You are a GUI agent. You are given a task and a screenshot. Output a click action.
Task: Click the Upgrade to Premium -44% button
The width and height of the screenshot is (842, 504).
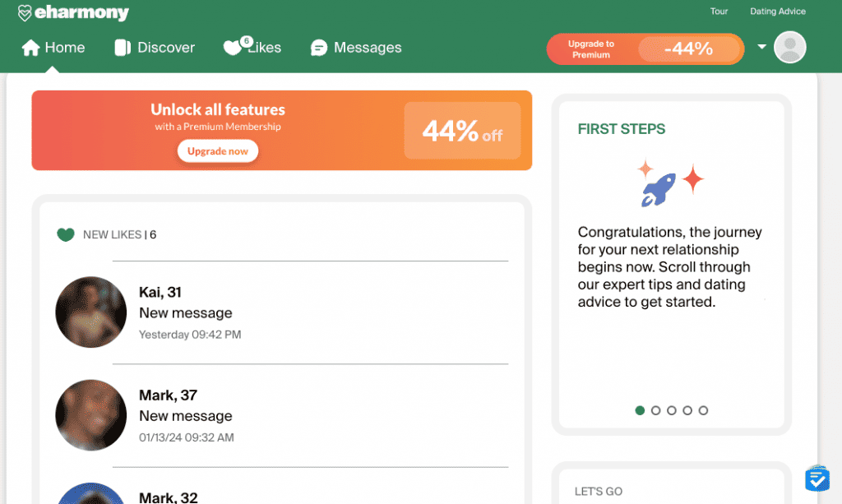645,49
